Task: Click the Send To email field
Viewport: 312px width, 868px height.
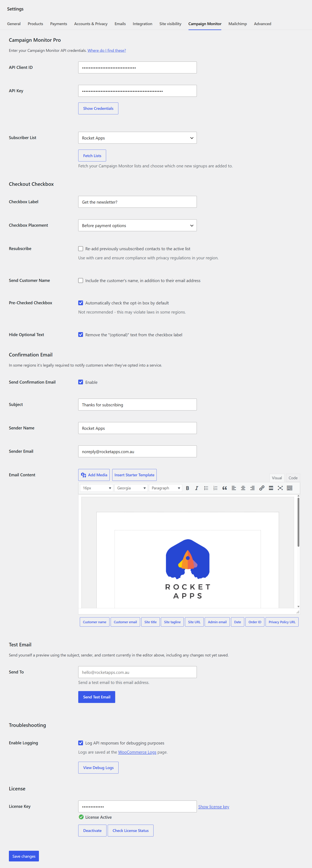Action: pos(137,672)
